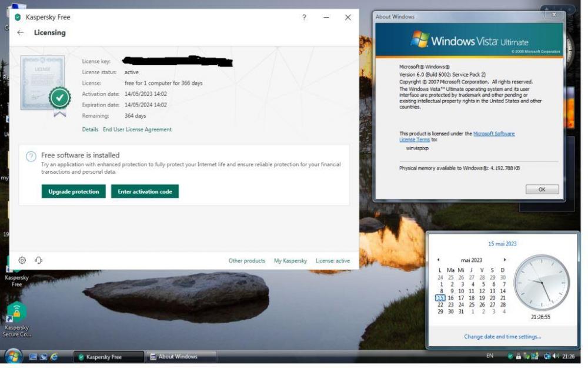Screen dimensions: 588x368
Task: Click the EN language indicator
Action: click(x=490, y=356)
